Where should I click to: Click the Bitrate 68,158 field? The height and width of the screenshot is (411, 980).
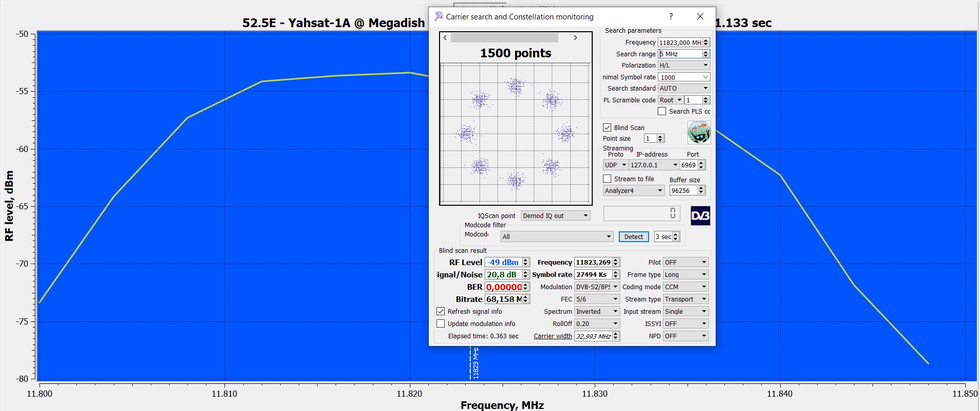coord(507,299)
